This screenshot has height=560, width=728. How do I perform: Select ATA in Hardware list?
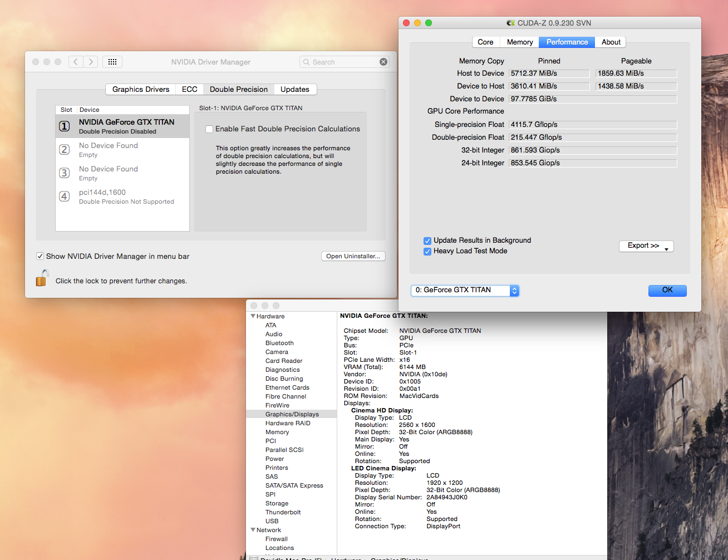pyautogui.click(x=271, y=325)
